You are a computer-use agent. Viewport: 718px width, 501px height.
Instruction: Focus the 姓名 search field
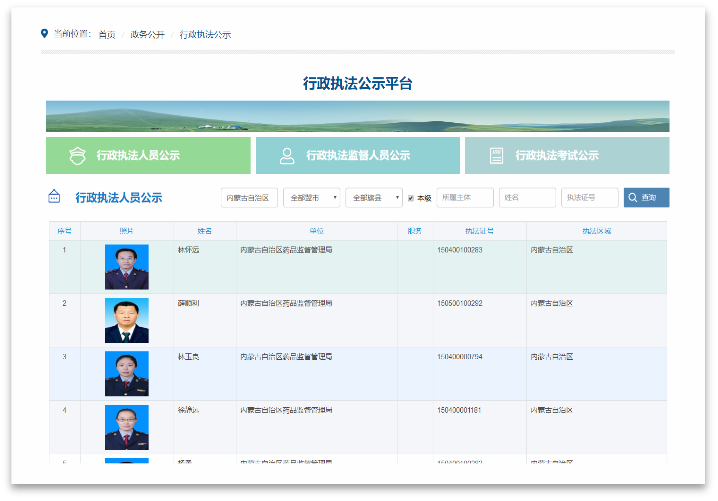pyautogui.click(x=527, y=198)
